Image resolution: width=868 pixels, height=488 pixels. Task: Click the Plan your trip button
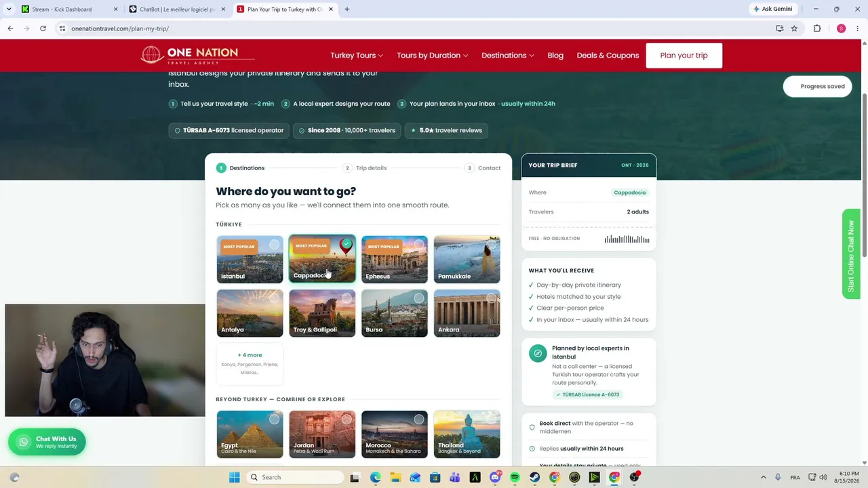click(x=684, y=56)
